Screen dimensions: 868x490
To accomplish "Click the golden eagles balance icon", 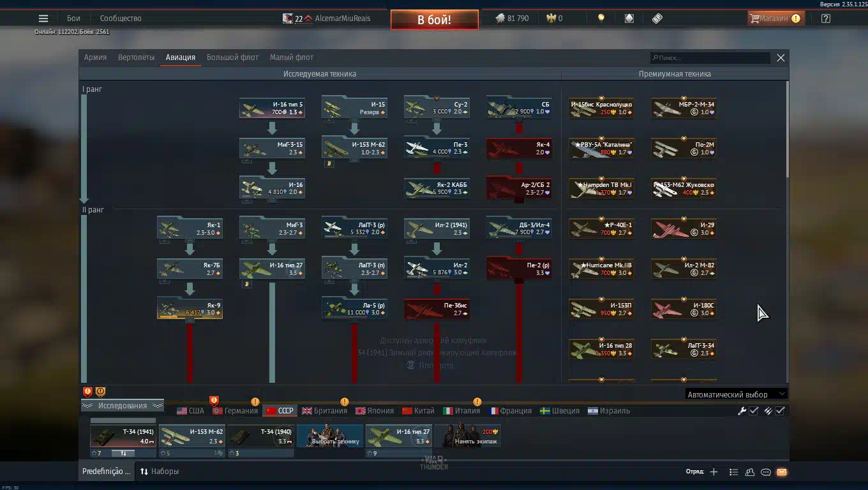I will coord(551,19).
